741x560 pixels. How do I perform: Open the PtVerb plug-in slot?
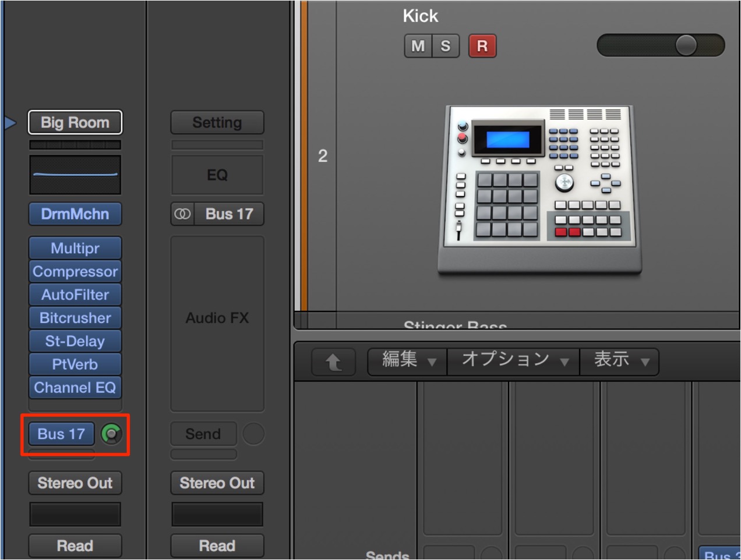click(x=75, y=364)
